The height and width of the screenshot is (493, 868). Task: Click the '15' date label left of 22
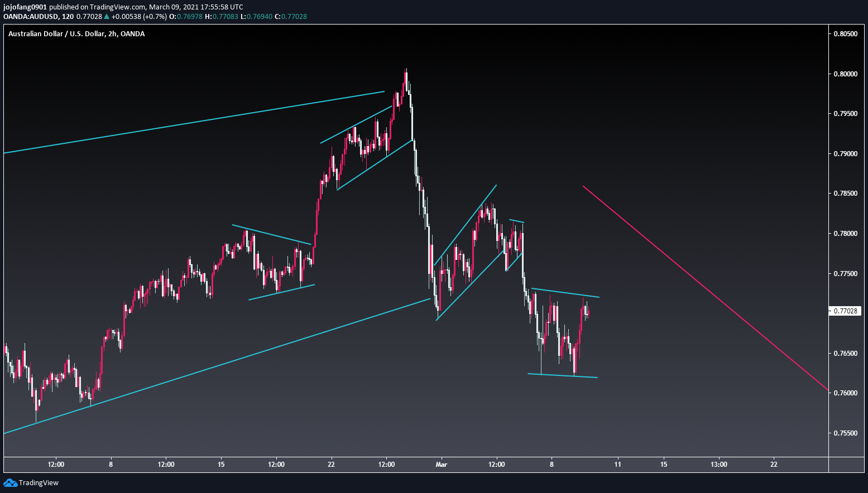[x=221, y=464]
